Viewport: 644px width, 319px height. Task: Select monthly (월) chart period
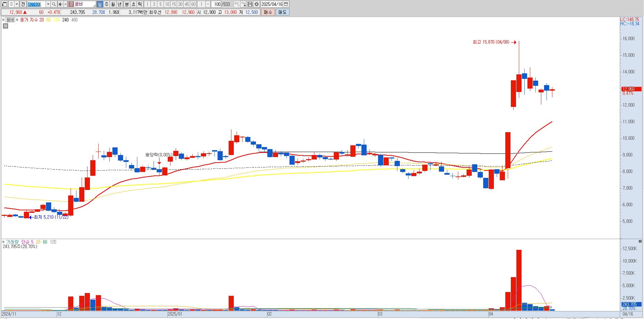pyautogui.click(x=113, y=4)
